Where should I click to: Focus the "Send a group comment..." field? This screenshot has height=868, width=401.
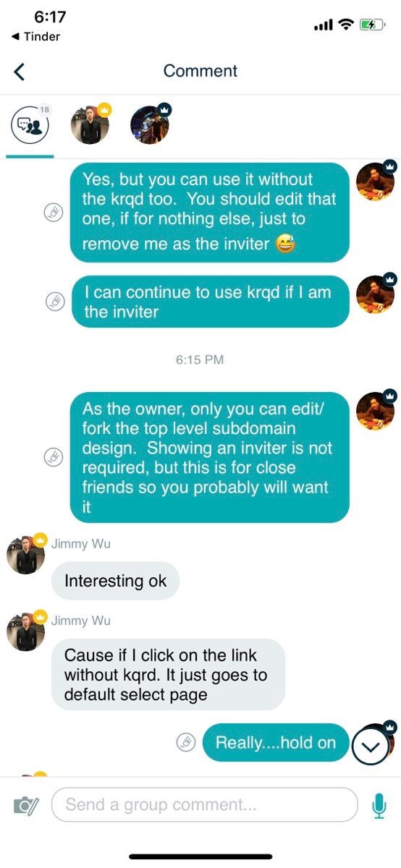[205, 804]
